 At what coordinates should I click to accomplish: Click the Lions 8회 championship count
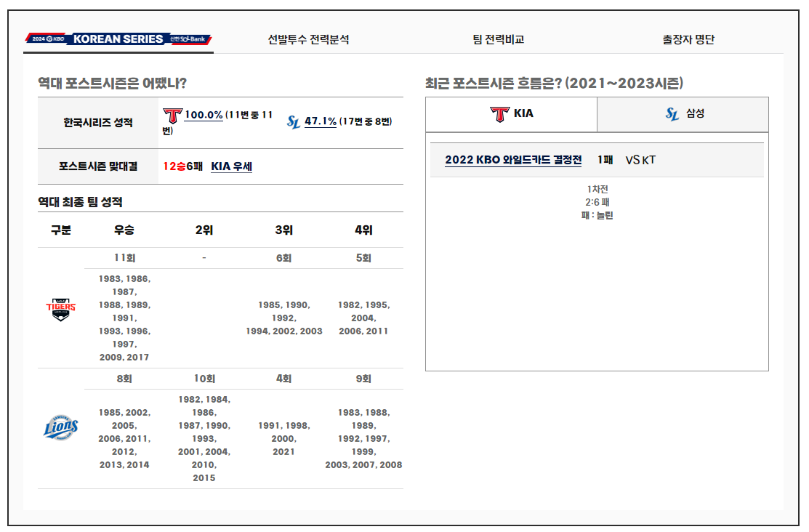(124, 378)
